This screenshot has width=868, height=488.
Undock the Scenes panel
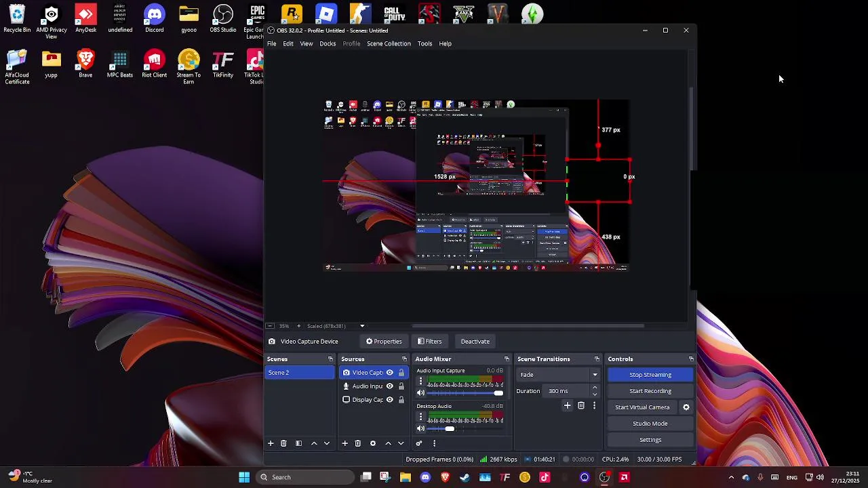point(330,359)
